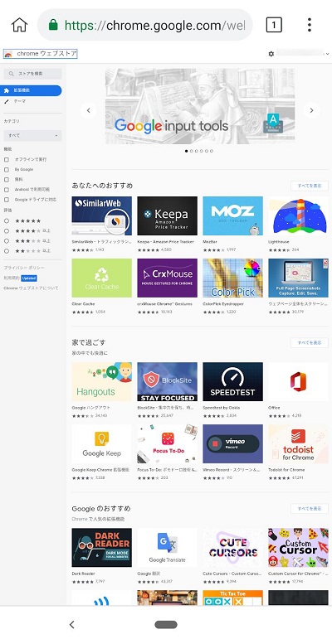Open the 利用規約 Updated link
The width and height of the screenshot is (332, 644).
tap(20, 278)
